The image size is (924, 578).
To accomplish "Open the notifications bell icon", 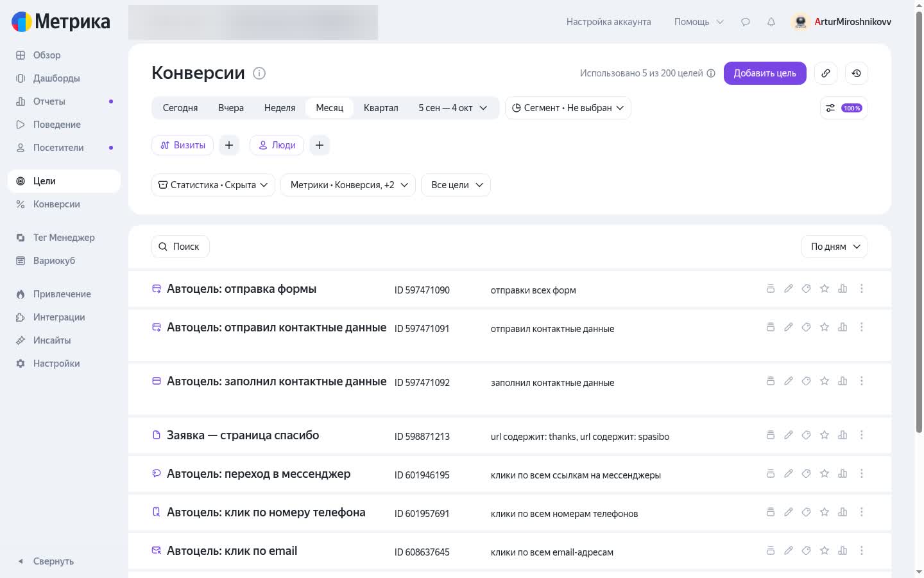I will (x=771, y=22).
